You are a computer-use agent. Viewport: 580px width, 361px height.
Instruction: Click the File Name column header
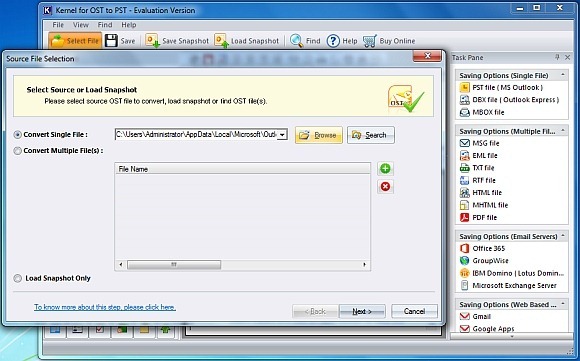pyautogui.click(x=243, y=169)
